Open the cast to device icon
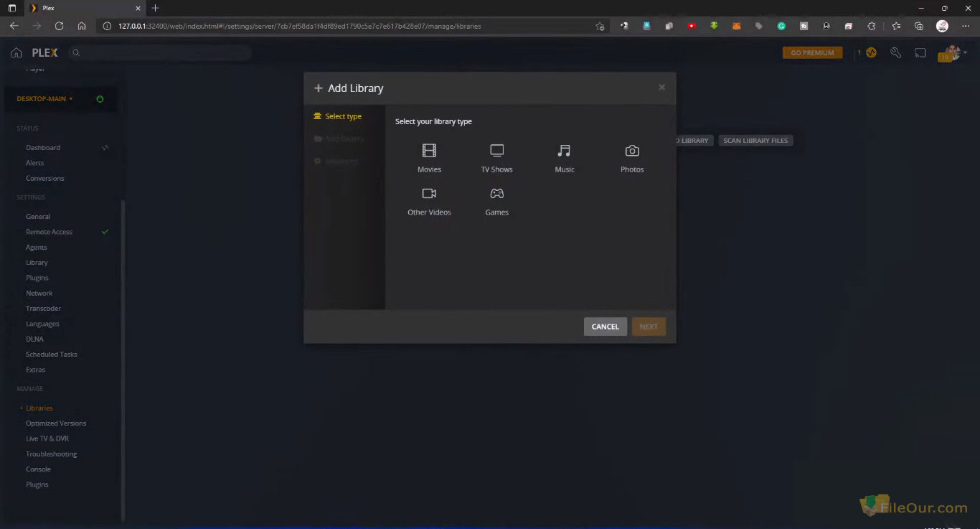Image resolution: width=980 pixels, height=529 pixels. click(x=920, y=52)
